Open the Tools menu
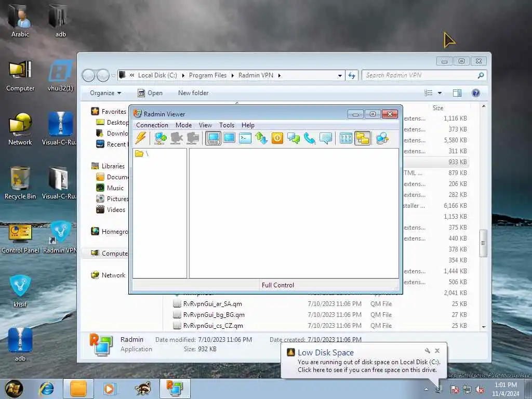Image resolution: width=532 pixels, height=399 pixels. coord(227,125)
